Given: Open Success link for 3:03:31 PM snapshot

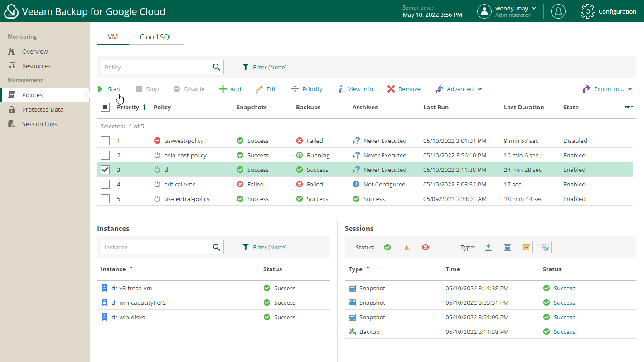Looking at the screenshot, I should (564, 303).
